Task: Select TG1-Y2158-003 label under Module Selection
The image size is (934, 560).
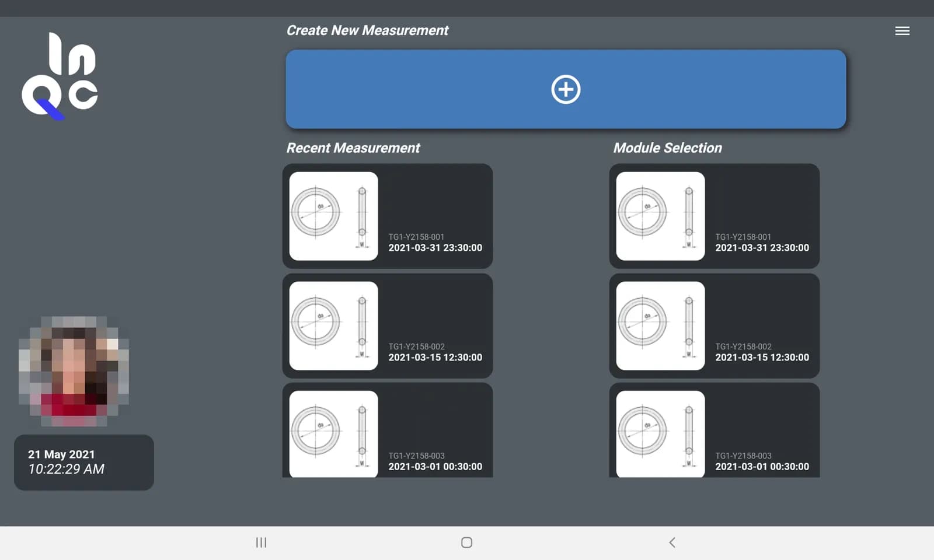Action: coord(743,456)
